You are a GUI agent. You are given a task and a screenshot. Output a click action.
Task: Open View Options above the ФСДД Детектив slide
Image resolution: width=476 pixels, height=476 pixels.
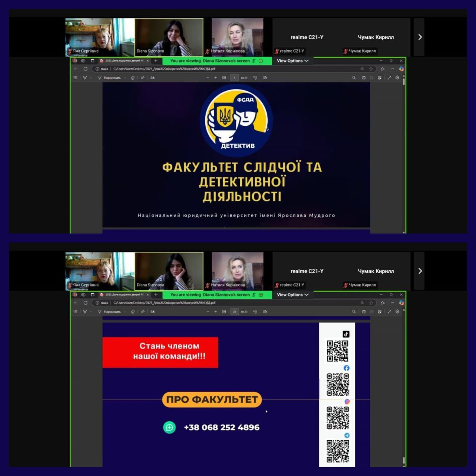[x=293, y=61]
